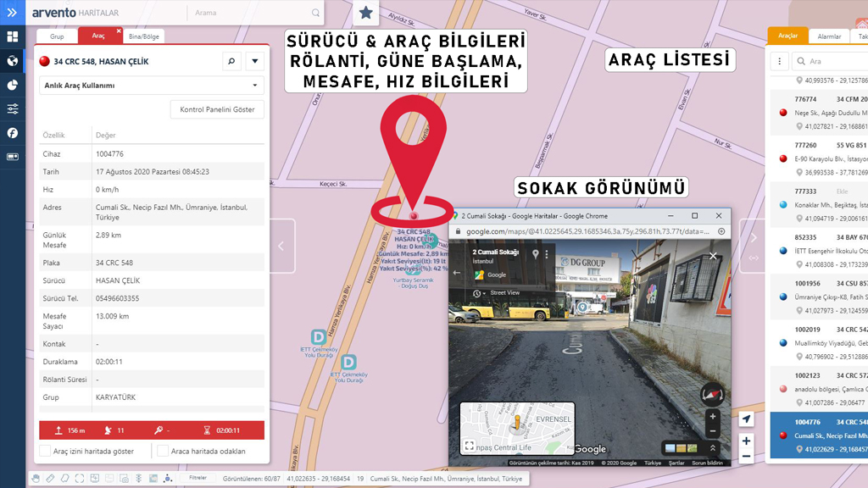Open the globe maps icon in sidebar
The width and height of the screenshot is (868, 488).
tap(12, 61)
